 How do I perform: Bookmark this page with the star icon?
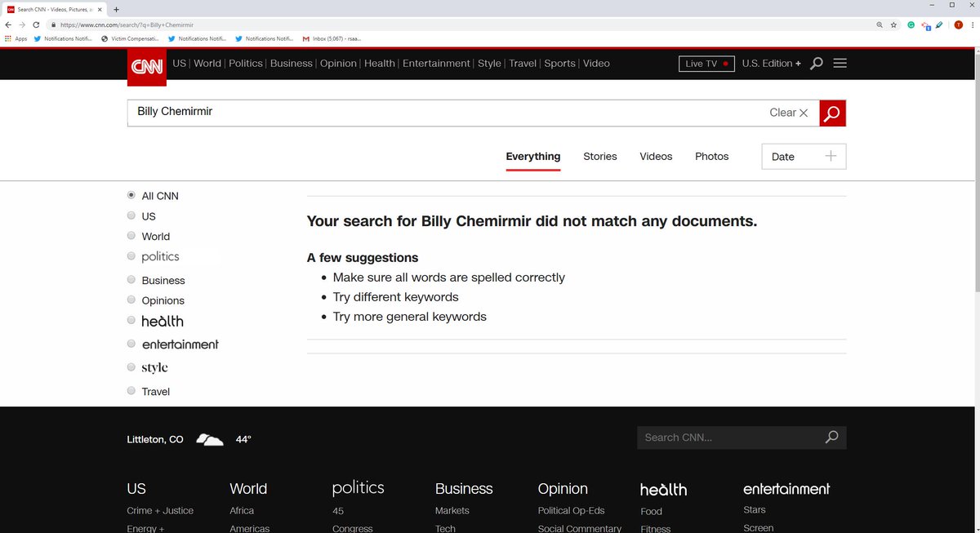coord(894,24)
